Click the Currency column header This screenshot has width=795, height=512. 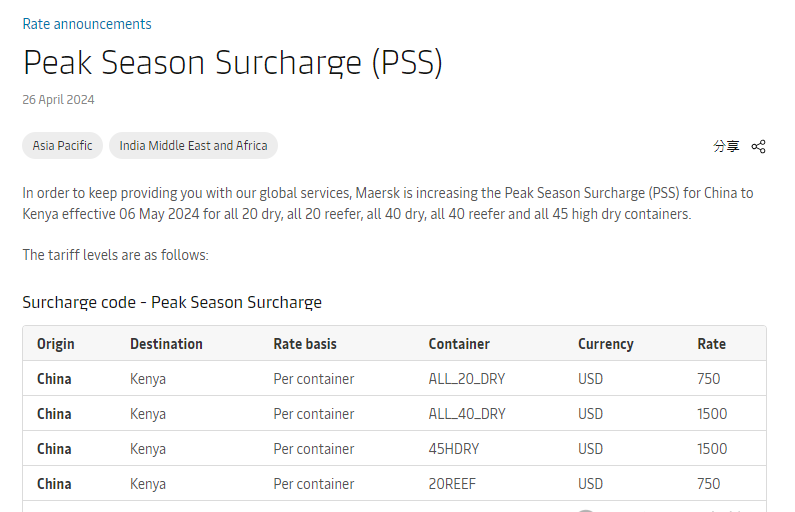(x=605, y=344)
